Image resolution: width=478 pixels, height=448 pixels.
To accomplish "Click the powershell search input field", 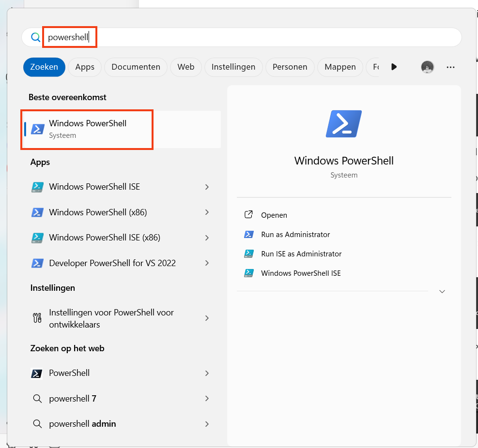I will [x=242, y=37].
